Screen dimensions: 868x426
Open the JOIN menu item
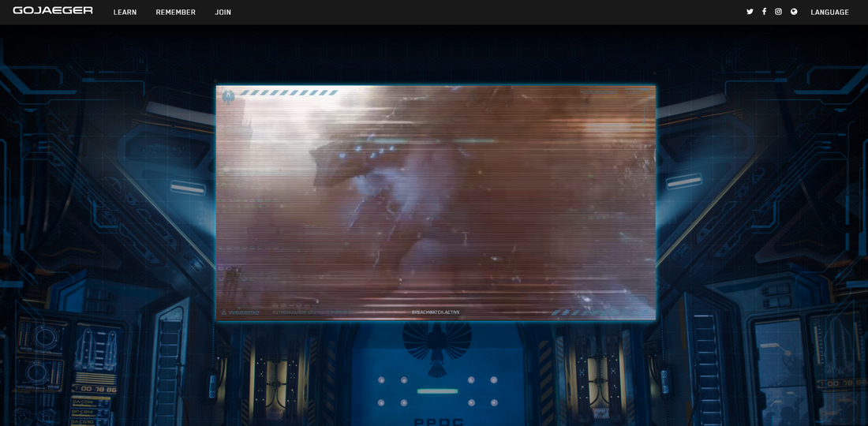[x=223, y=12]
